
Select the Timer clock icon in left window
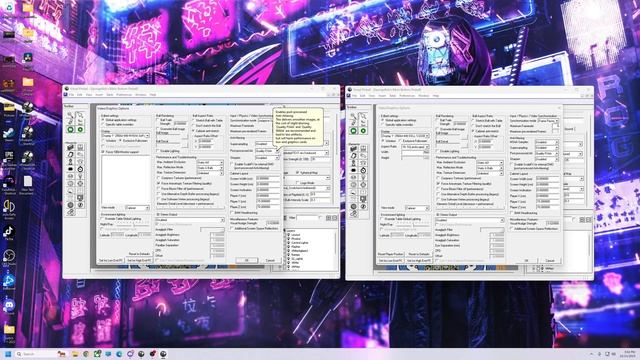(x=80, y=169)
